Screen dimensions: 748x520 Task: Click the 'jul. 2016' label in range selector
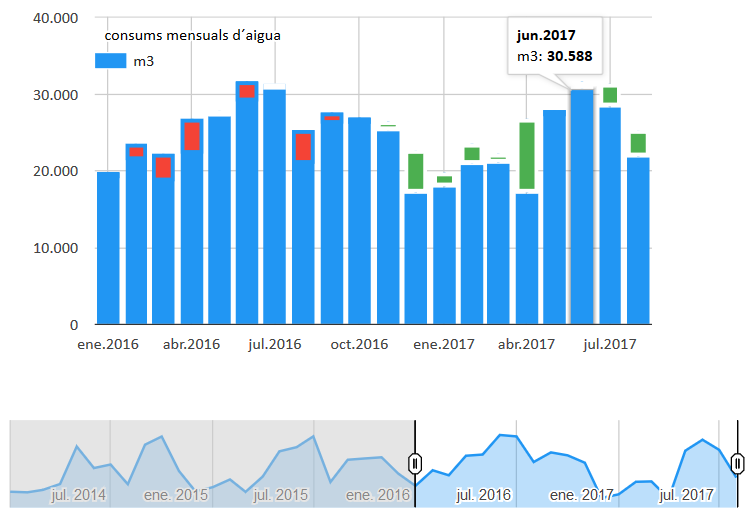pos(483,495)
